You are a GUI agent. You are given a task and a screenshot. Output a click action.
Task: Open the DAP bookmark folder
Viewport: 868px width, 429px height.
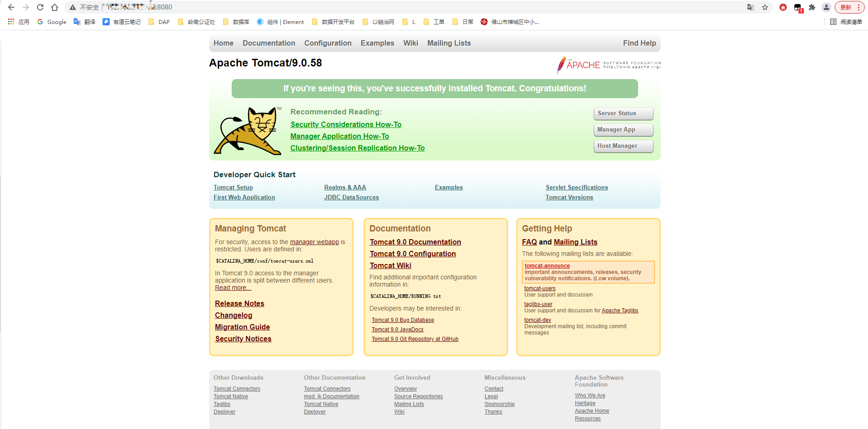pyautogui.click(x=159, y=22)
